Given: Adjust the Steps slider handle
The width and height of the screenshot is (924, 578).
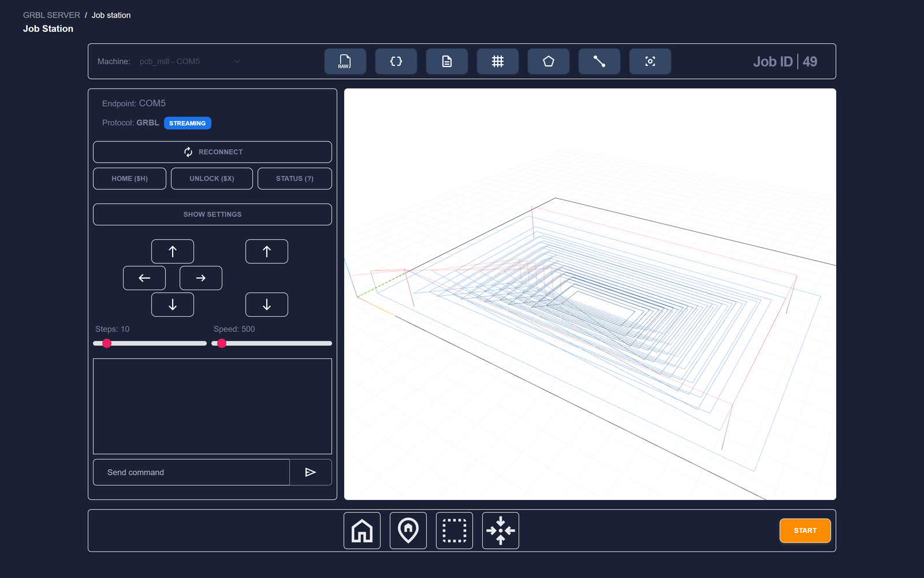Looking at the screenshot, I should click(x=107, y=343).
